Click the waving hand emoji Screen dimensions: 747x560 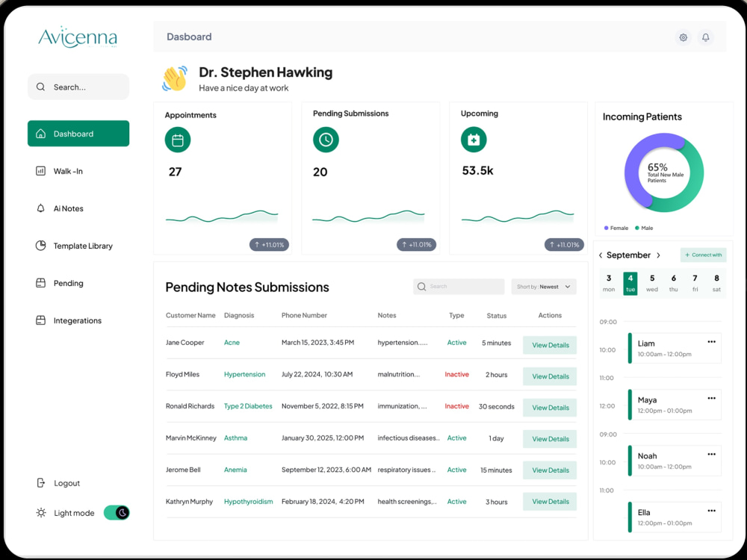[x=174, y=78]
